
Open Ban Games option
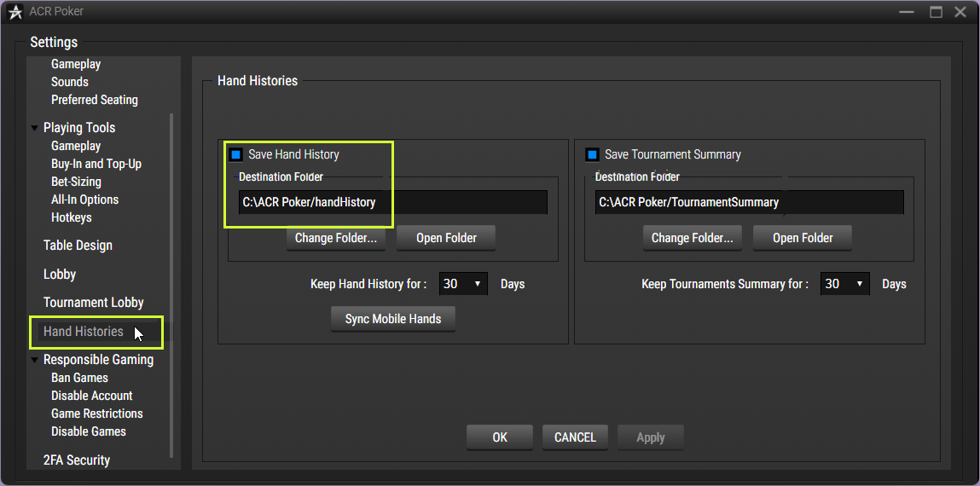pyautogui.click(x=79, y=378)
